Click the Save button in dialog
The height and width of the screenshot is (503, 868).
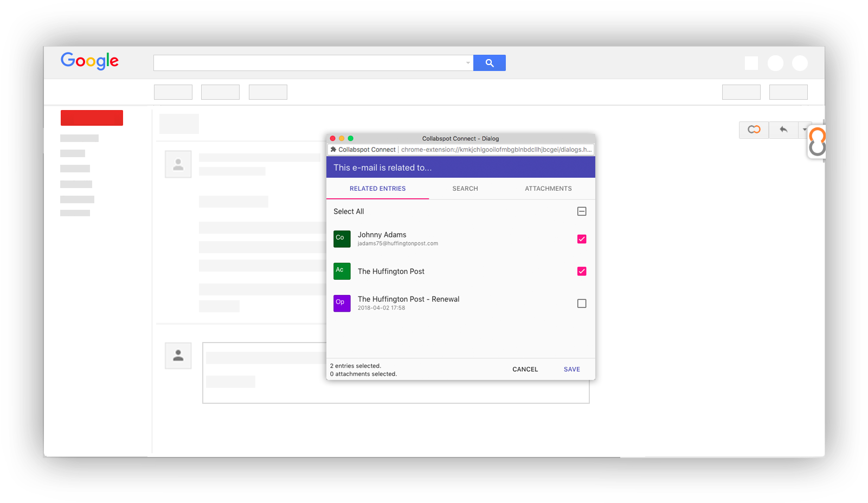point(572,369)
